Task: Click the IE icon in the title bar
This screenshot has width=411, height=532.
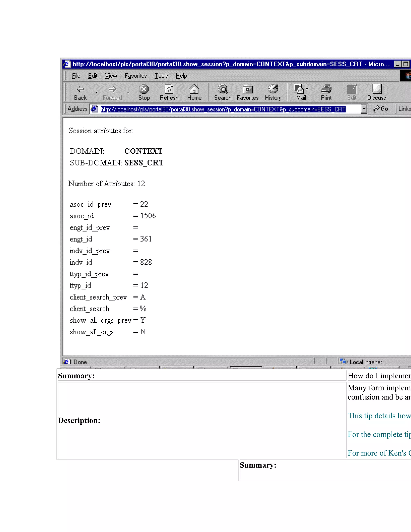Action: click(67, 64)
